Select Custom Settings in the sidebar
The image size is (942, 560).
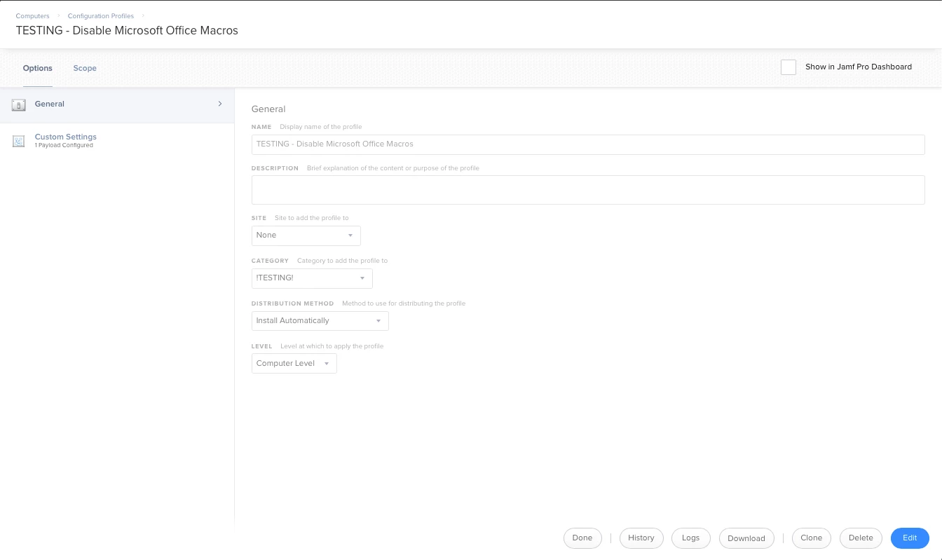(117, 142)
